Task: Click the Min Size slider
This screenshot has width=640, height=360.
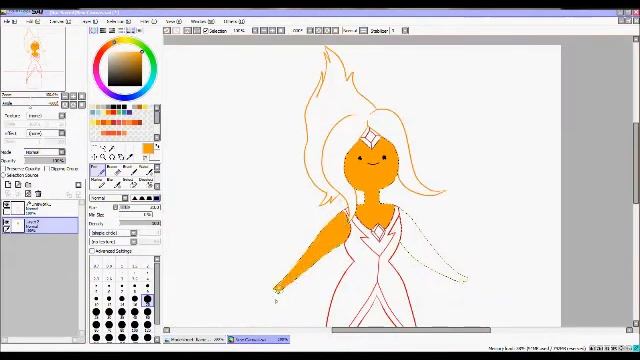Action: [x=136, y=215]
